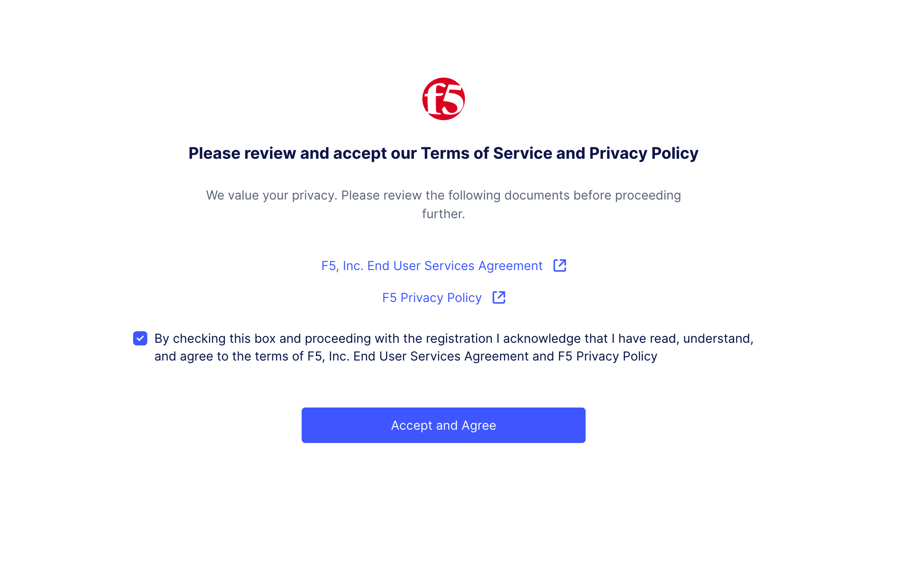Screen dimensions: 921x588
Task: Click the "We value your privacy" paragraph
Action: point(443,204)
